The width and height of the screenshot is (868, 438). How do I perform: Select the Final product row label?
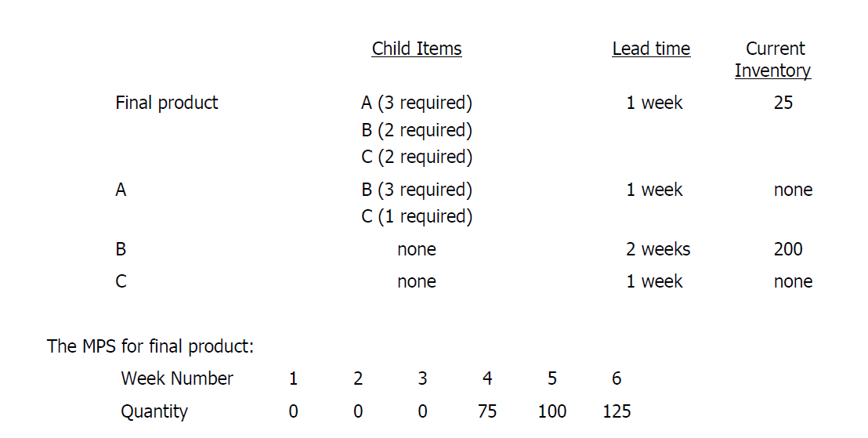167,103
